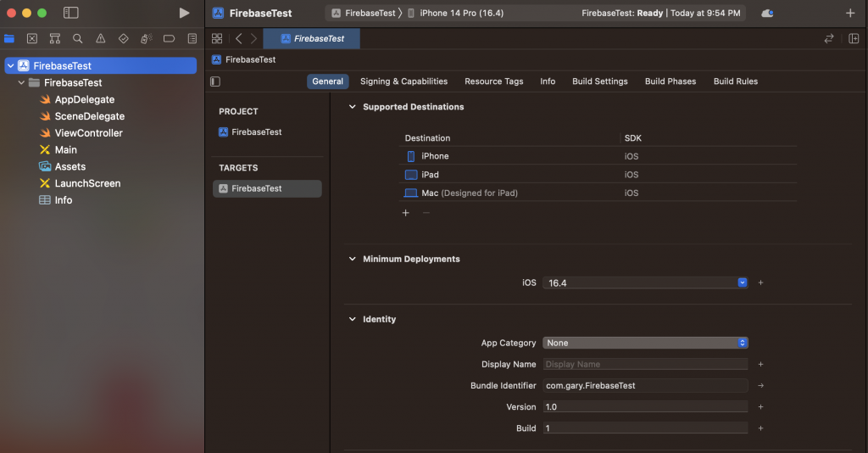The width and height of the screenshot is (868, 453).
Task: Select the iPhone destination row
Action: click(598, 156)
